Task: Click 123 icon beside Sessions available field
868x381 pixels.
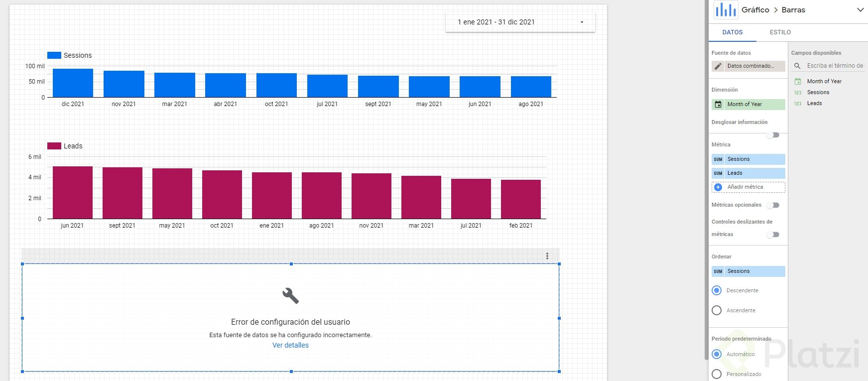Action: coord(798,93)
